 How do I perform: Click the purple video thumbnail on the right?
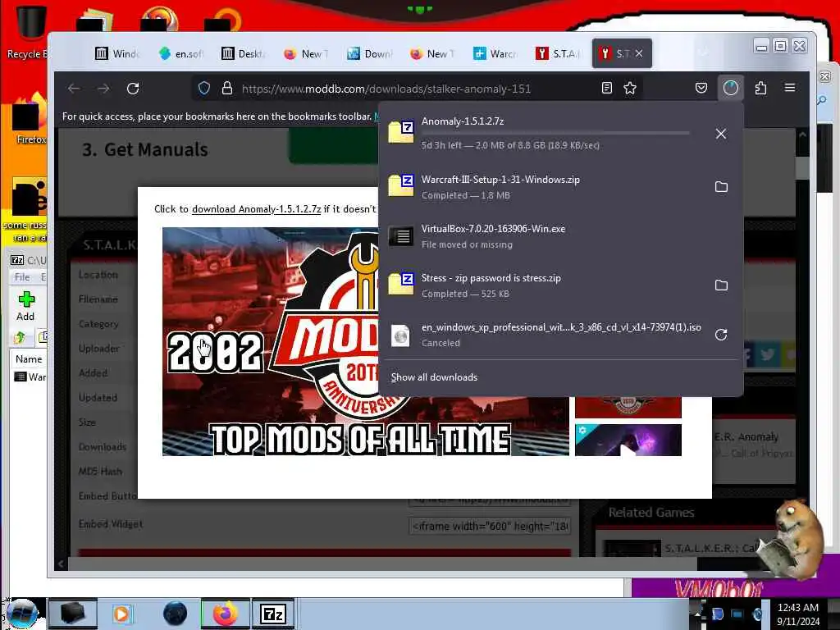coord(628,440)
